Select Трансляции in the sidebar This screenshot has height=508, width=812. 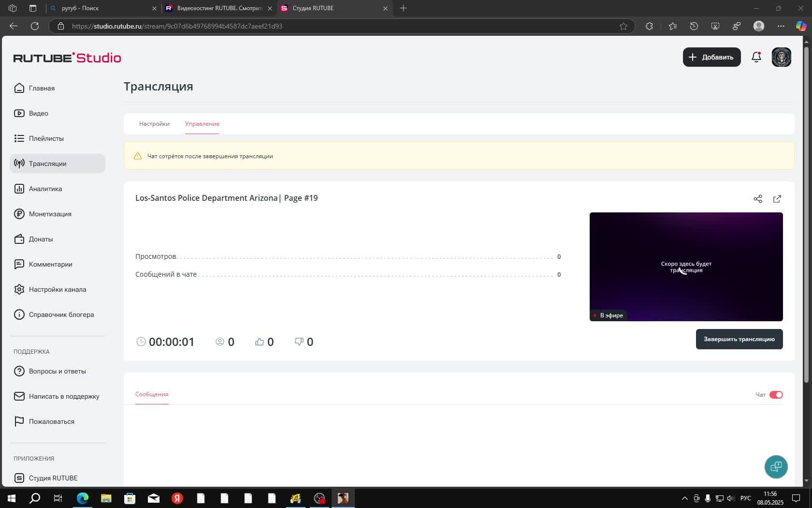[x=58, y=164]
